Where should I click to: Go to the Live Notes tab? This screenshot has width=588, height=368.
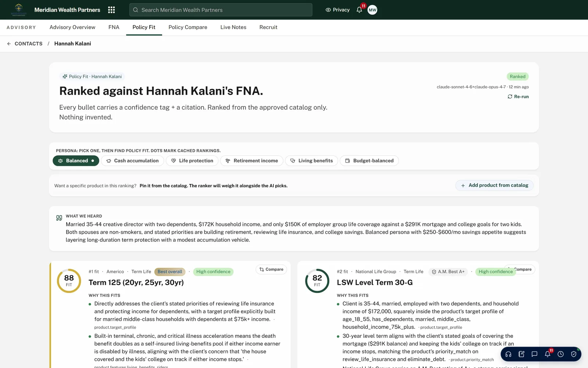pos(233,27)
